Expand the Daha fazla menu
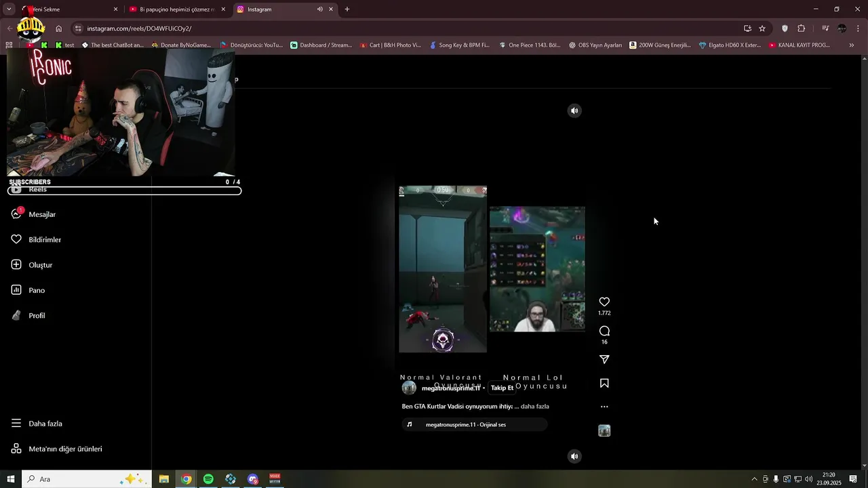This screenshot has height=488, width=868. pyautogui.click(x=45, y=424)
